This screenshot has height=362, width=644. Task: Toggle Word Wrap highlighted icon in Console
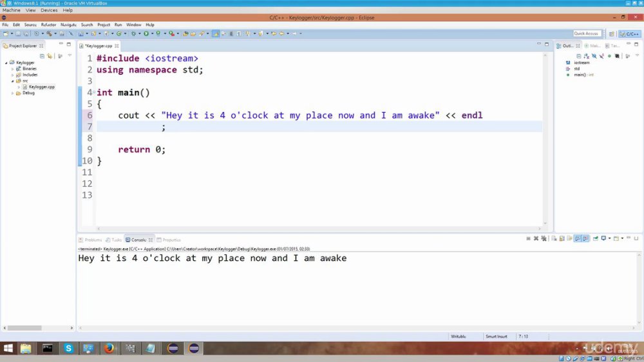[578, 238]
